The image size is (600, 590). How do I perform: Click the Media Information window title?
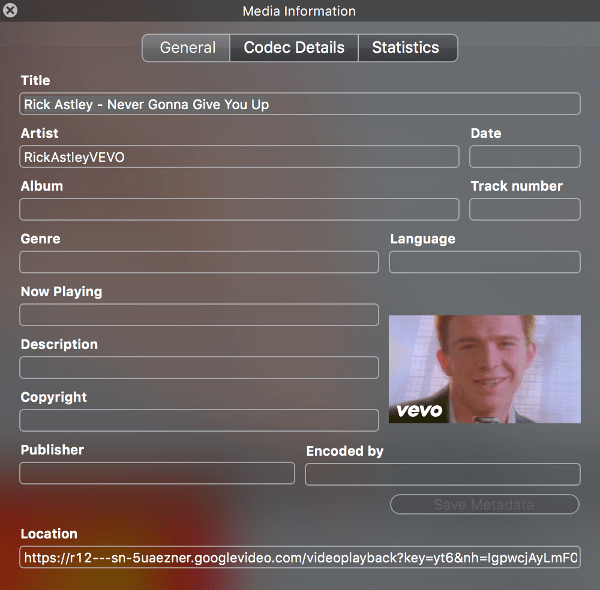pos(299,11)
